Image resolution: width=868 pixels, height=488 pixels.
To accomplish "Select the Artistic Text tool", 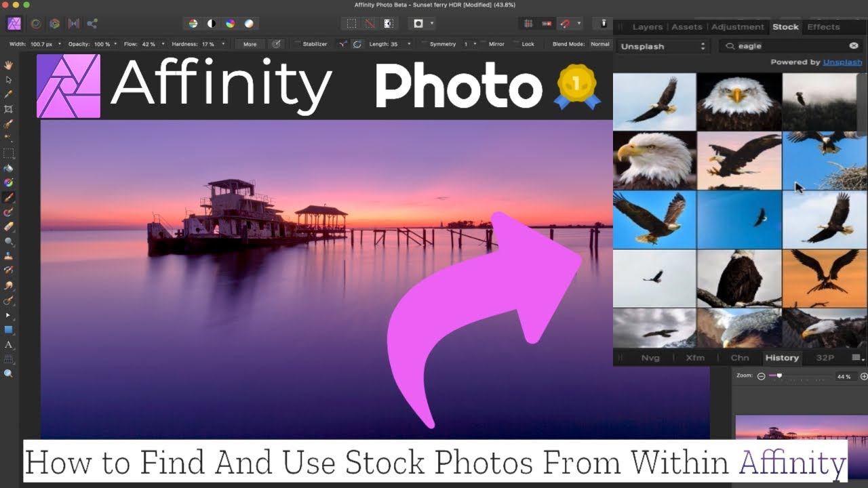I will coord(9,344).
